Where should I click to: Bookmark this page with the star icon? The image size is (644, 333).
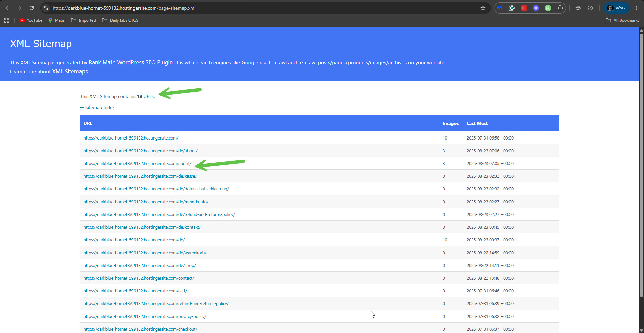pos(483,8)
